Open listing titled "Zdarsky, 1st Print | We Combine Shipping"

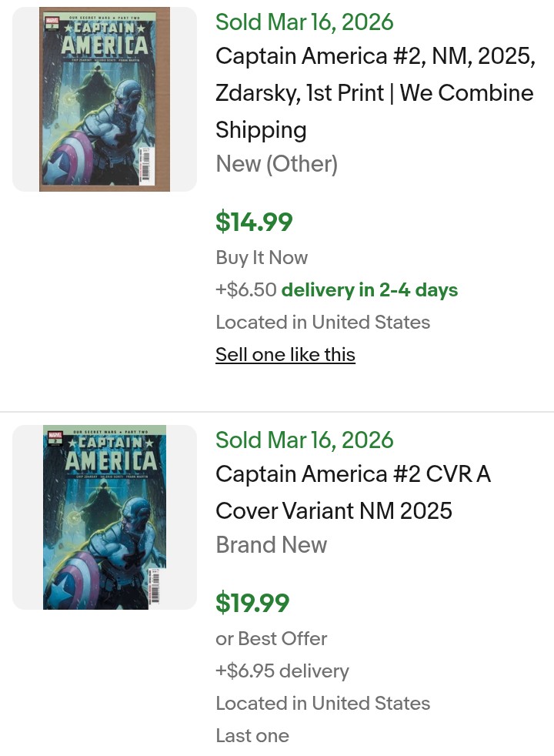(374, 93)
